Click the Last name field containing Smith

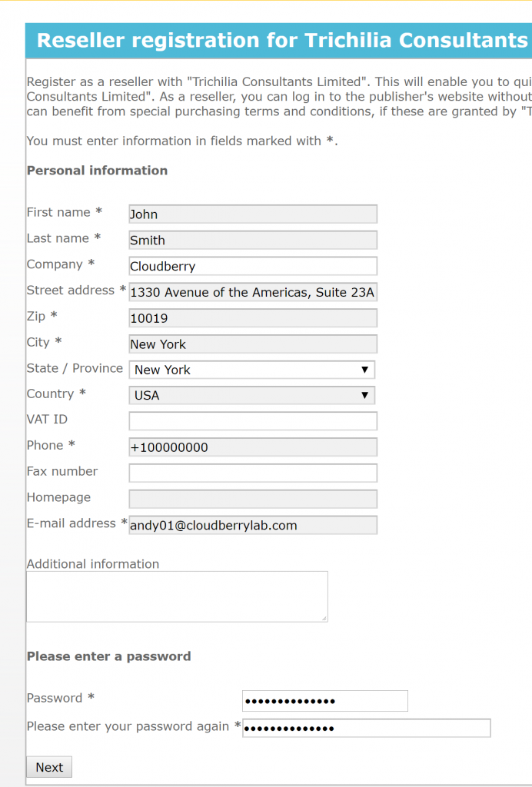(x=253, y=241)
